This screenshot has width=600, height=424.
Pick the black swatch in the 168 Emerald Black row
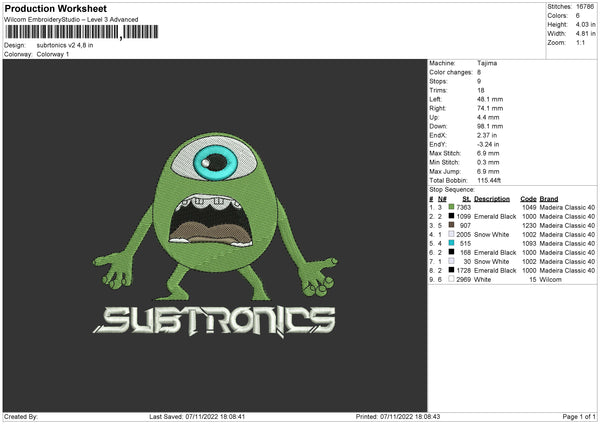point(451,252)
